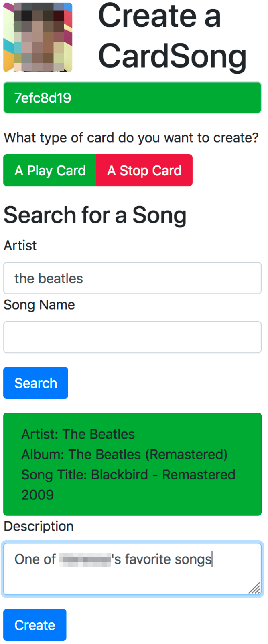This screenshot has height=644, width=268.
Task: Click the "Song Name" field label
Action: [x=39, y=305]
